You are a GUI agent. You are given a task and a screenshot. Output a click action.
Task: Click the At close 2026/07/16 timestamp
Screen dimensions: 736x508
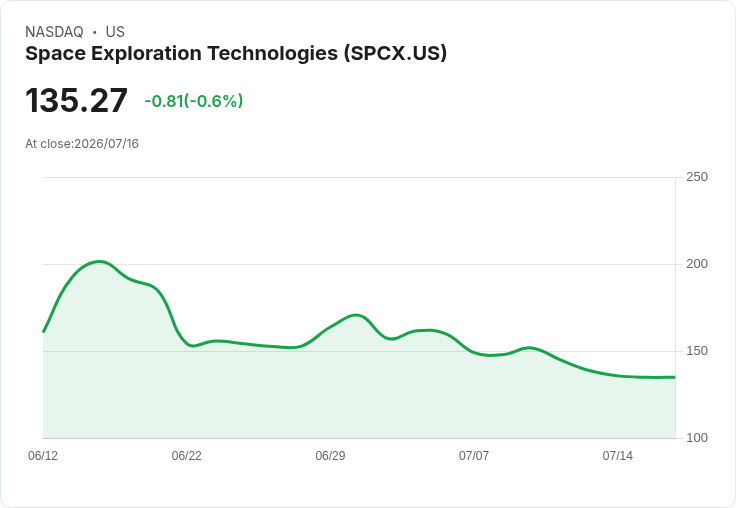click(82, 144)
